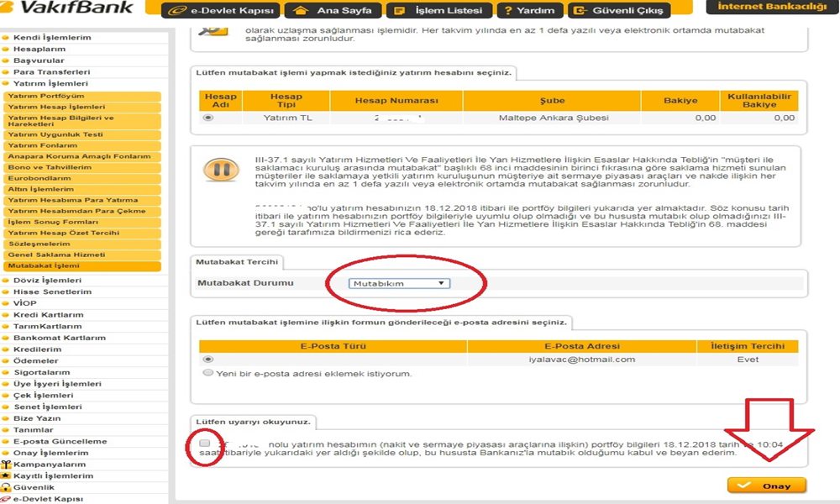
Task: Open Para Transferleri menu
Action: (51, 71)
